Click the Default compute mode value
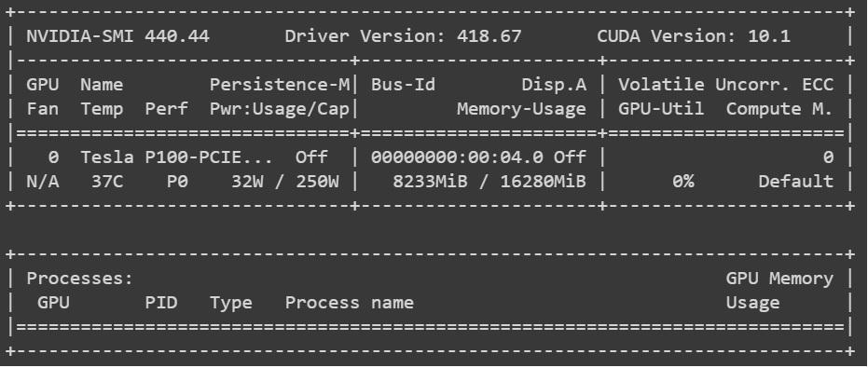The height and width of the screenshot is (368, 868). (796, 182)
